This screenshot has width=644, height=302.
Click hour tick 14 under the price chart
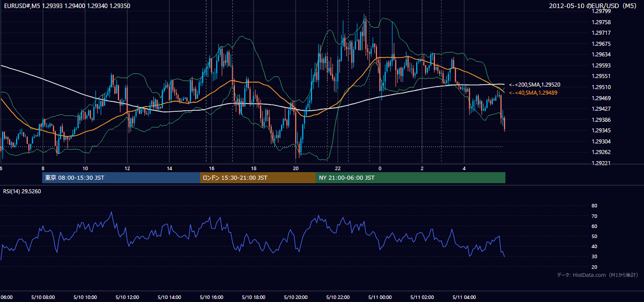click(169, 169)
